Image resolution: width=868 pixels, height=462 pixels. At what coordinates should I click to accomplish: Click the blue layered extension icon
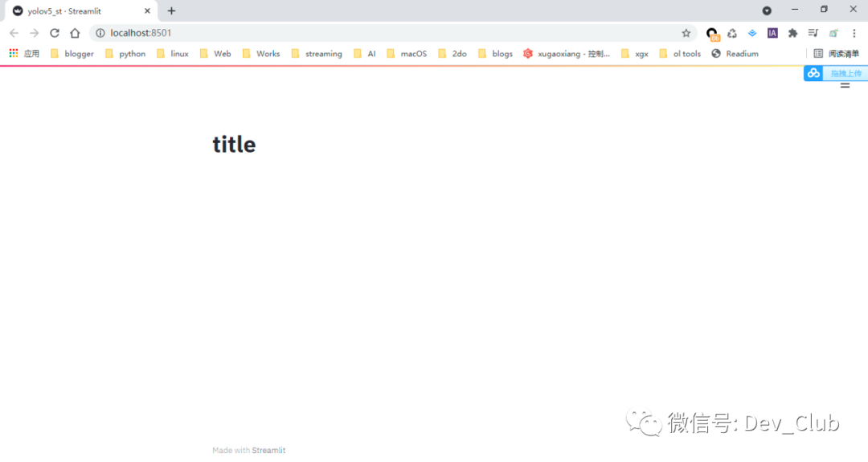[751, 33]
